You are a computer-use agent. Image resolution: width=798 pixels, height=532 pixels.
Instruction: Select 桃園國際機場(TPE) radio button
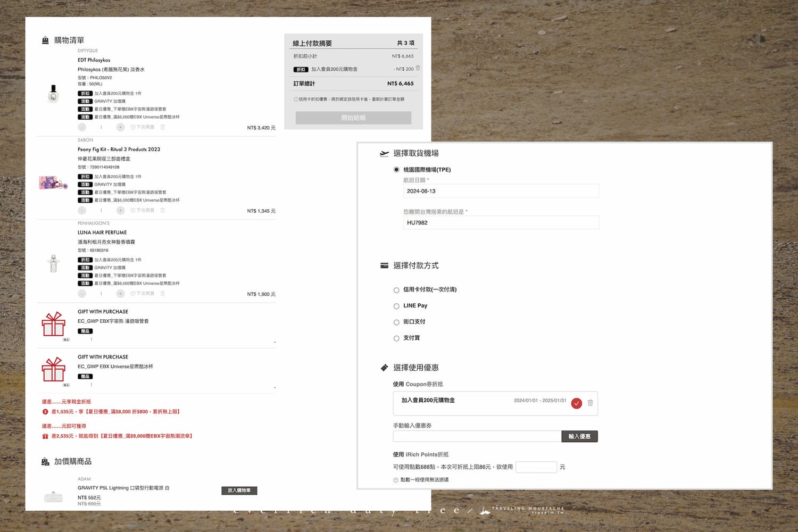[x=396, y=170]
